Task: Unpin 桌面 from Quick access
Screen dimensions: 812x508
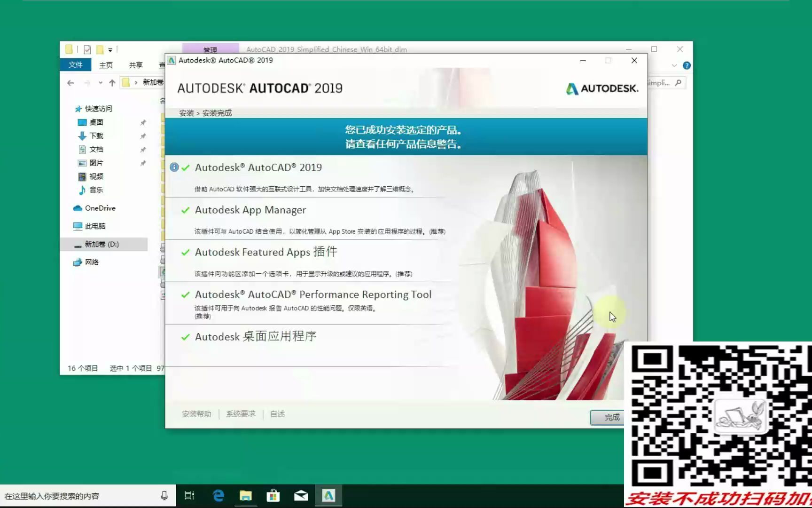Action: point(143,122)
